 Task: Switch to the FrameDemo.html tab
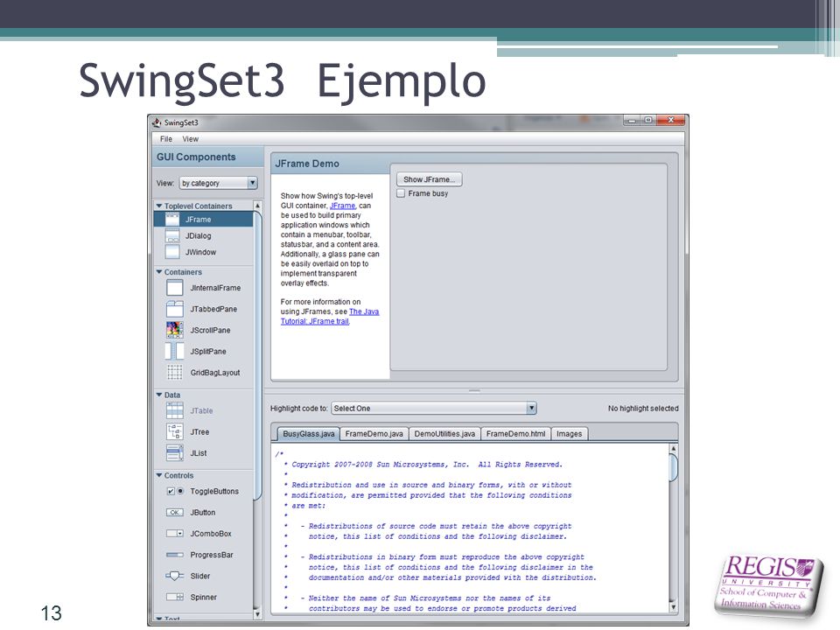point(515,434)
